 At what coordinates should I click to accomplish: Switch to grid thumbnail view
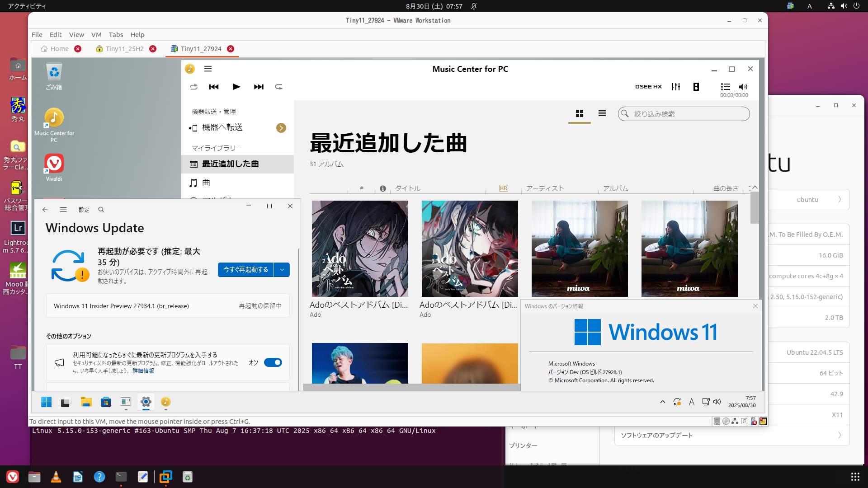(580, 113)
